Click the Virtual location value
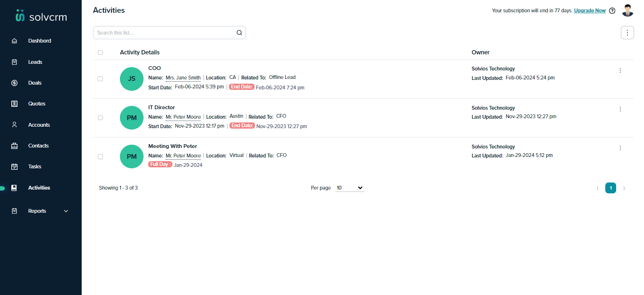 (237, 156)
